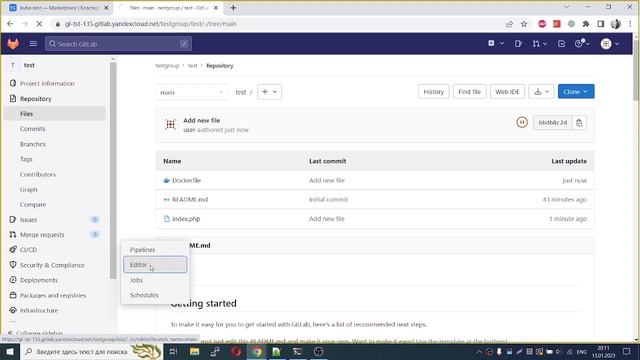640x360 pixels.
Task: Click the Project information icon
Action: pyautogui.click(x=13, y=83)
